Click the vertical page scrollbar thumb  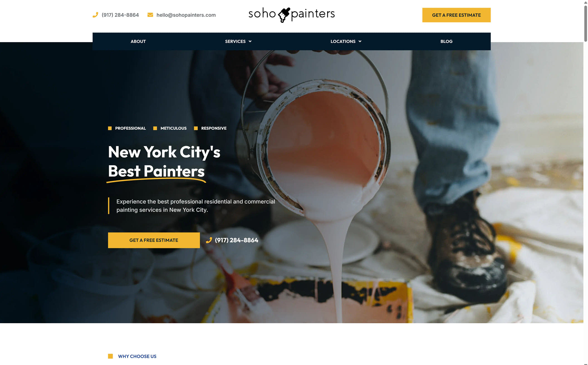tap(585, 24)
